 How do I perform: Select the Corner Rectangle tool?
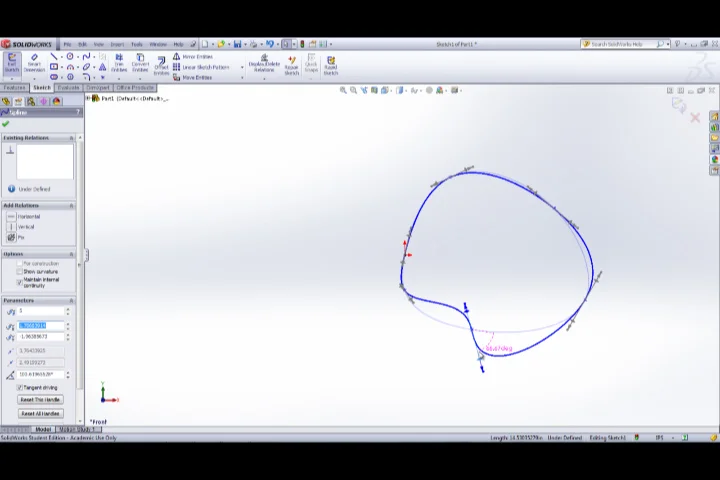pyautogui.click(x=54, y=67)
